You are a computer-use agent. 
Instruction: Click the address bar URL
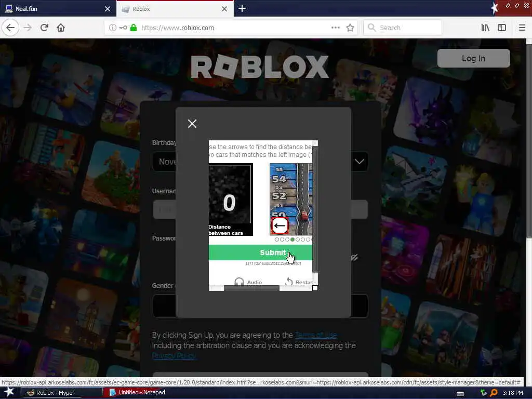[178, 28]
